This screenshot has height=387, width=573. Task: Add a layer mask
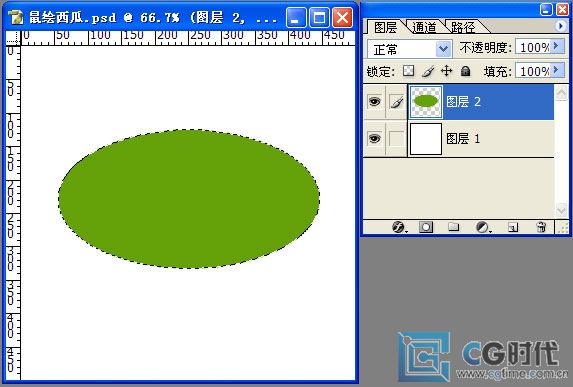(426, 227)
